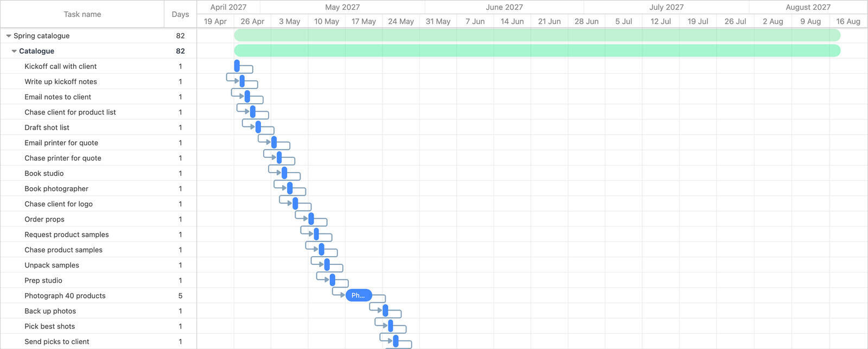The height and width of the screenshot is (349, 868).
Task: Select the Chase client for logo bar
Action: 295,204
